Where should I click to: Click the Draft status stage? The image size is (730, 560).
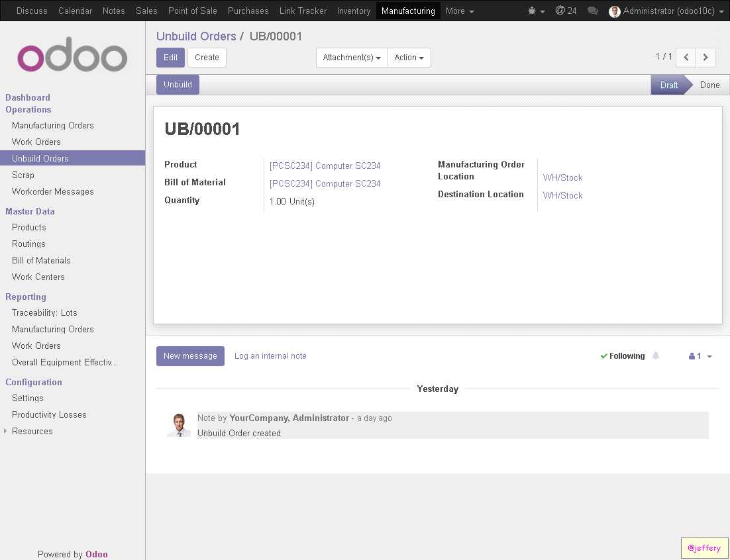tap(668, 85)
